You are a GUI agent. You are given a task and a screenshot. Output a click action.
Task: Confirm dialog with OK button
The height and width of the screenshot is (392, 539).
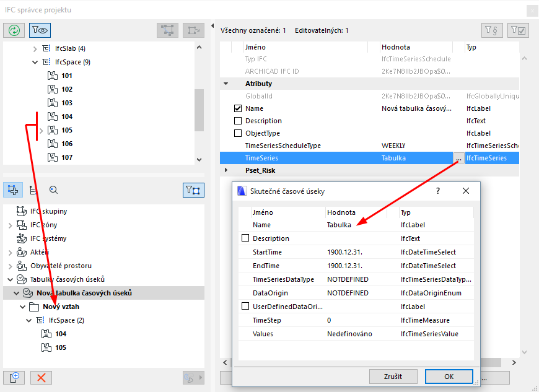[449, 377]
